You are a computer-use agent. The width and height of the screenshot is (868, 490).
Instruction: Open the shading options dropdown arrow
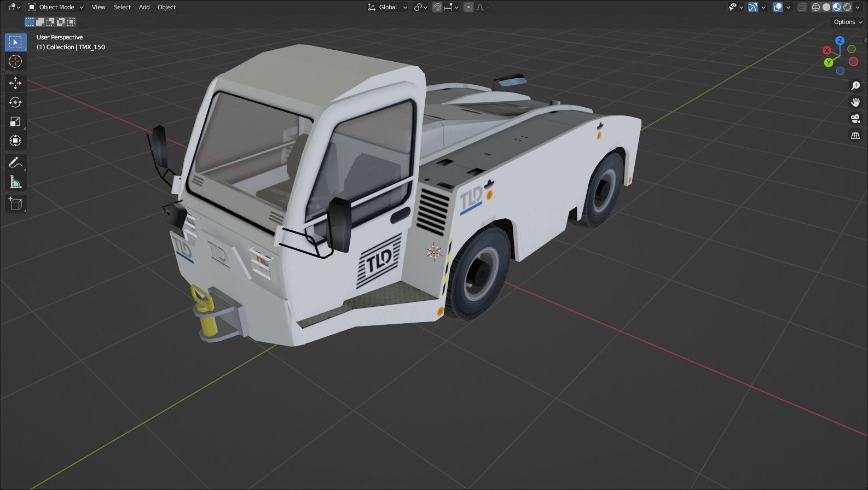coord(858,7)
